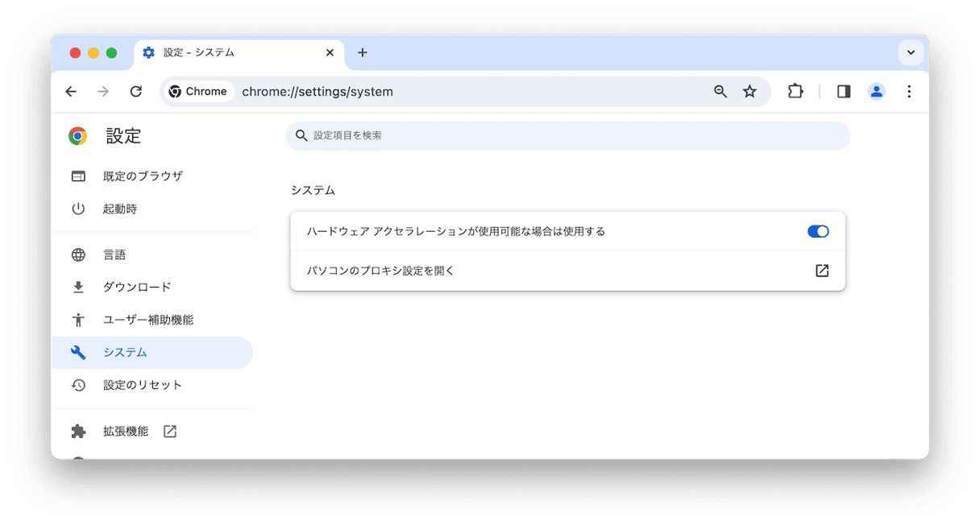
Task: Open the Extensions puzzle icon in toolbar
Action: coord(795,92)
